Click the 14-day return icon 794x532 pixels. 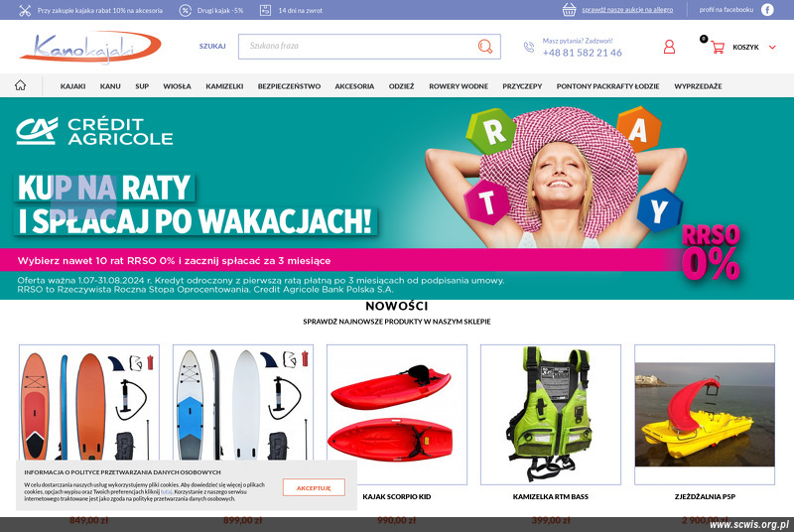click(x=265, y=10)
